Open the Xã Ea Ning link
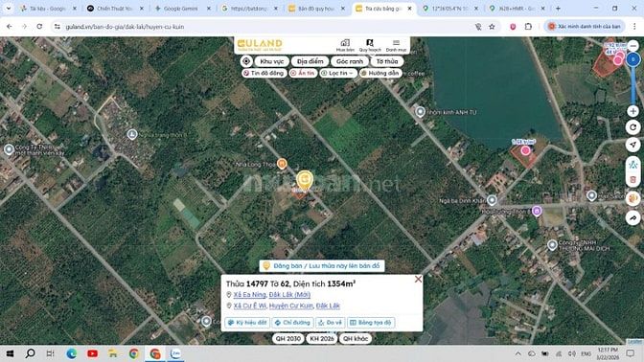The image size is (644, 362). pos(250,295)
